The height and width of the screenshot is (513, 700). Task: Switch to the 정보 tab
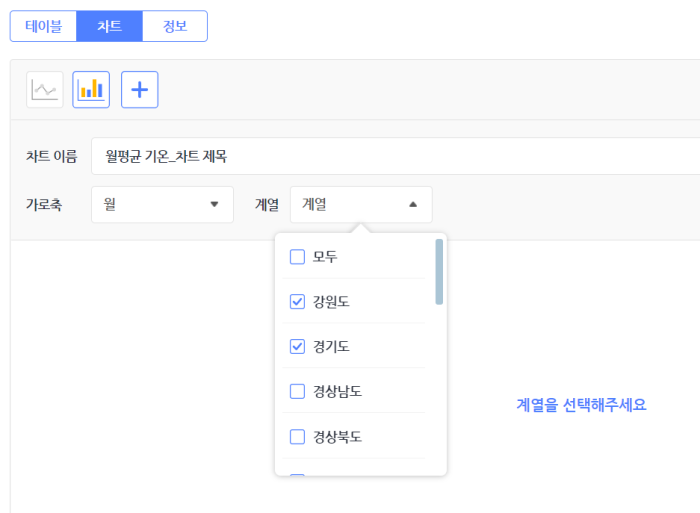pyautogui.click(x=175, y=26)
